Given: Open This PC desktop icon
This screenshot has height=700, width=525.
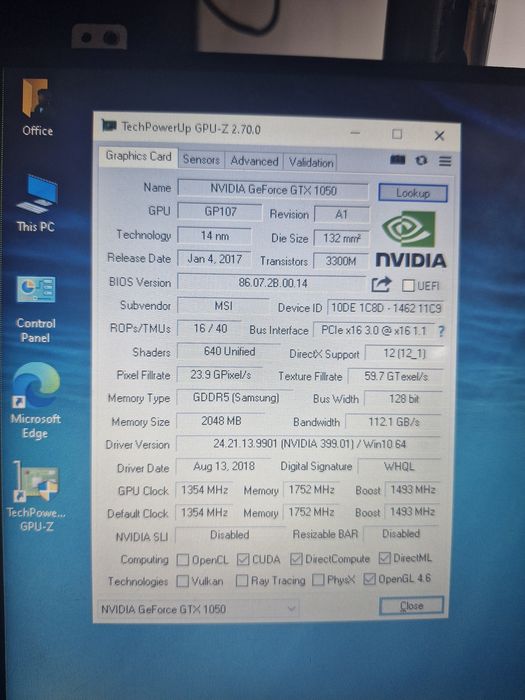Looking at the screenshot, I should pos(36,204).
